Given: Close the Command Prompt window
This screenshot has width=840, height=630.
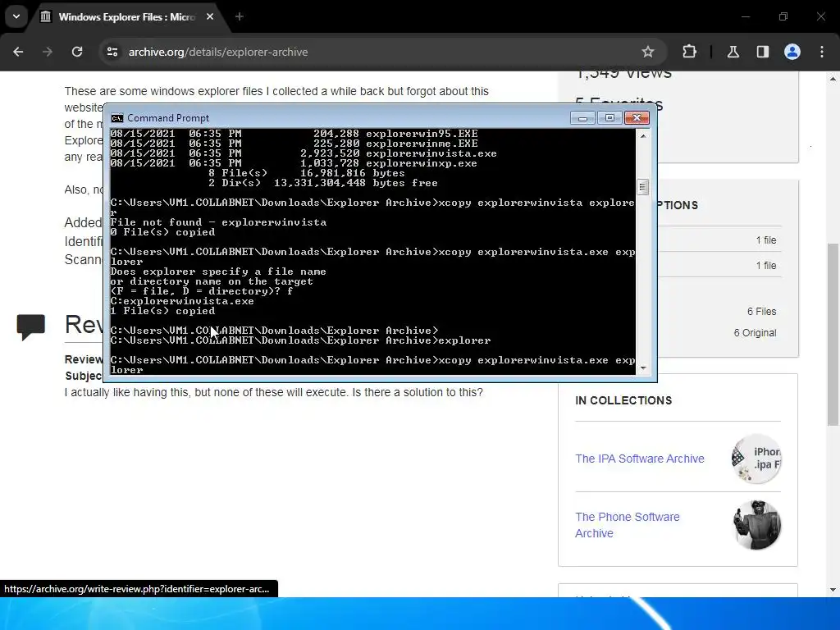Looking at the screenshot, I should pyautogui.click(x=637, y=118).
